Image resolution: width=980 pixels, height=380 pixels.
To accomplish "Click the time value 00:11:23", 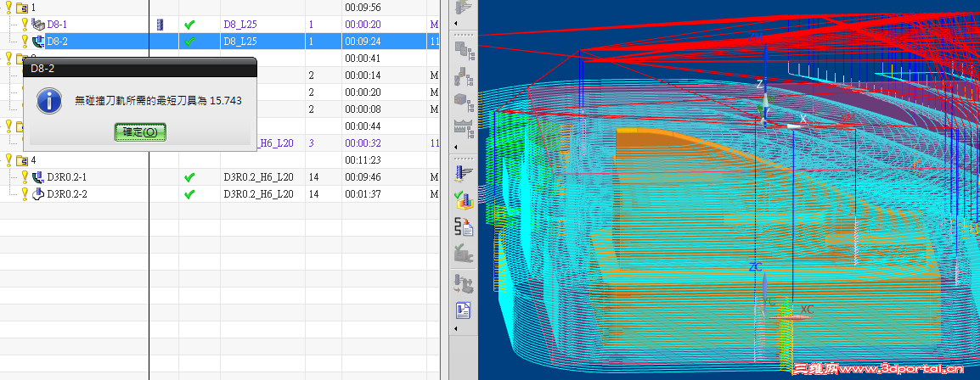I will click(x=363, y=160).
